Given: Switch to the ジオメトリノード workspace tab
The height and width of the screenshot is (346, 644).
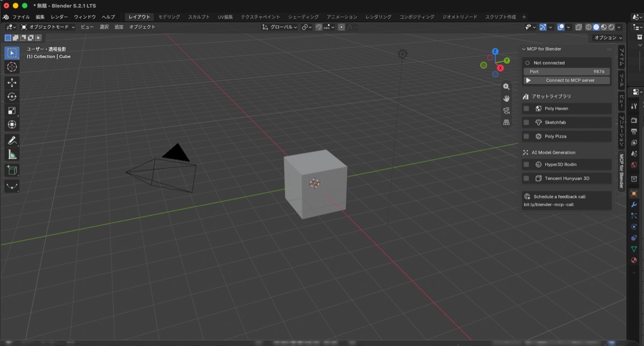Looking at the screenshot, I should 459,17.
